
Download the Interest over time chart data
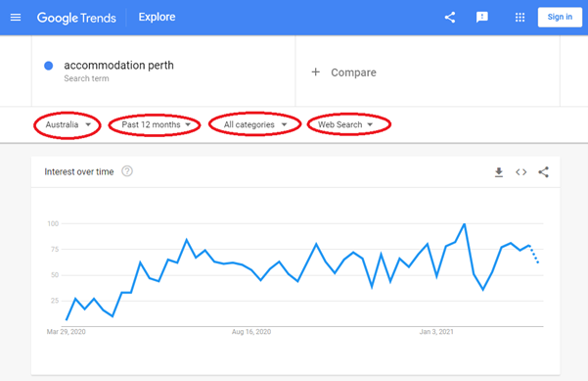[499, 172]
